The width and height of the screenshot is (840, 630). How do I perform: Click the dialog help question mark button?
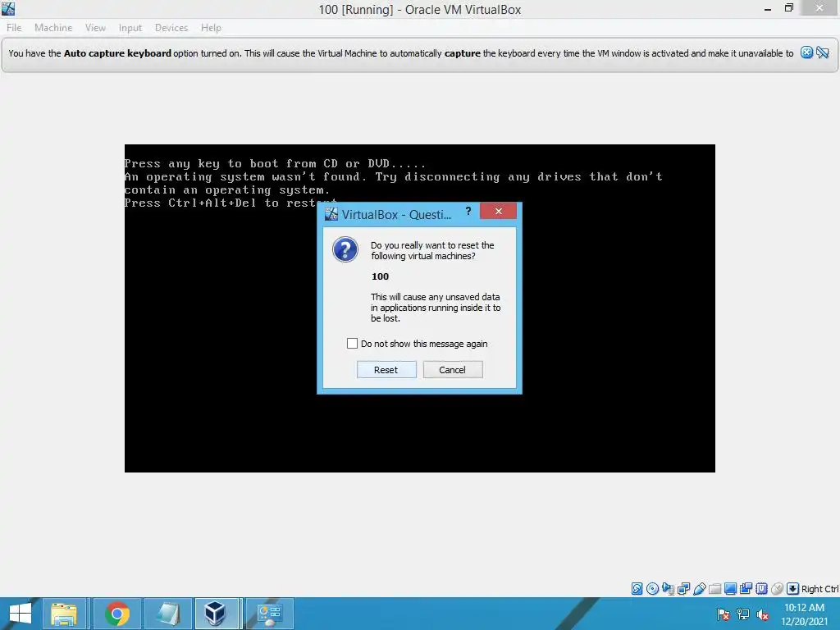point(468,211)
